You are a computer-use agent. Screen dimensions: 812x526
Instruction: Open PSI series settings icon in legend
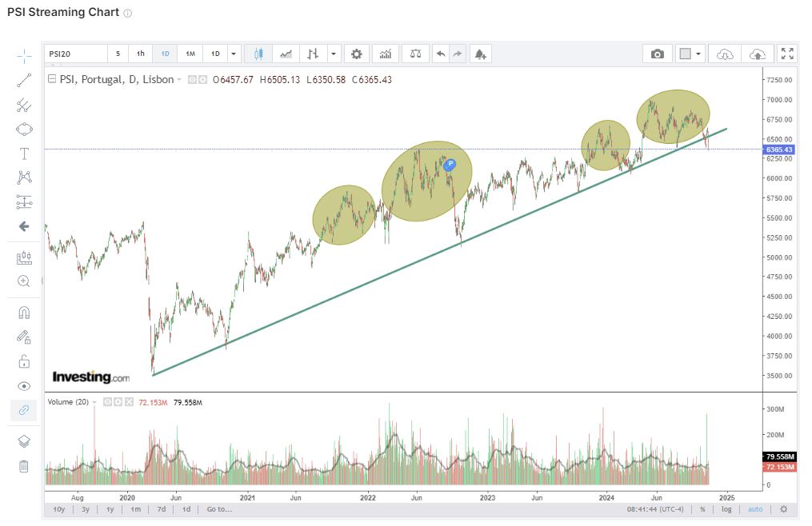click(202, 80)
